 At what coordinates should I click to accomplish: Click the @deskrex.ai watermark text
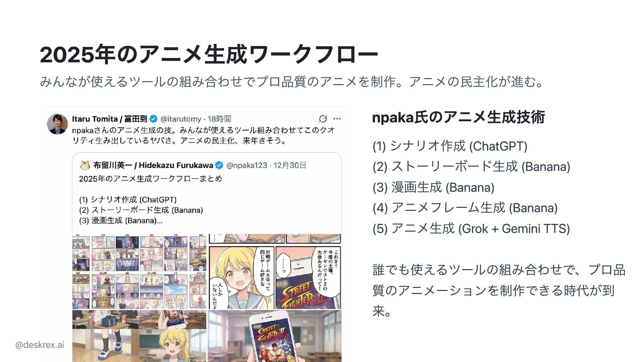(40, 345)
